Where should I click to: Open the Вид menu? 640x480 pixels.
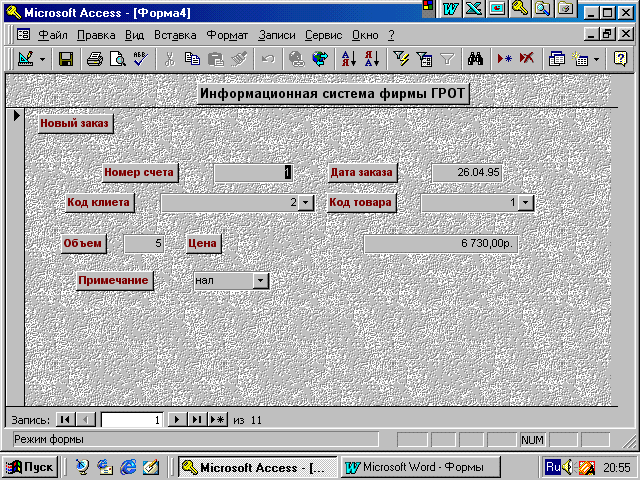tap(134, 35)
